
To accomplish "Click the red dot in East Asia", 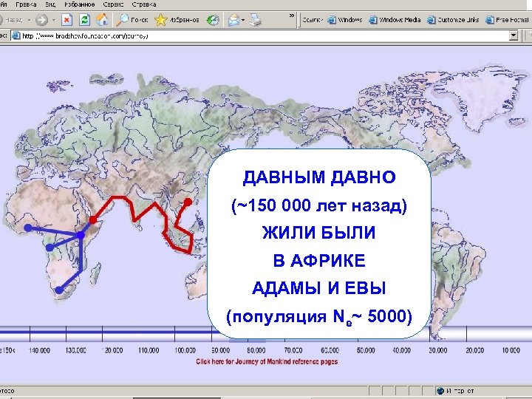I will tap(188, 202).
